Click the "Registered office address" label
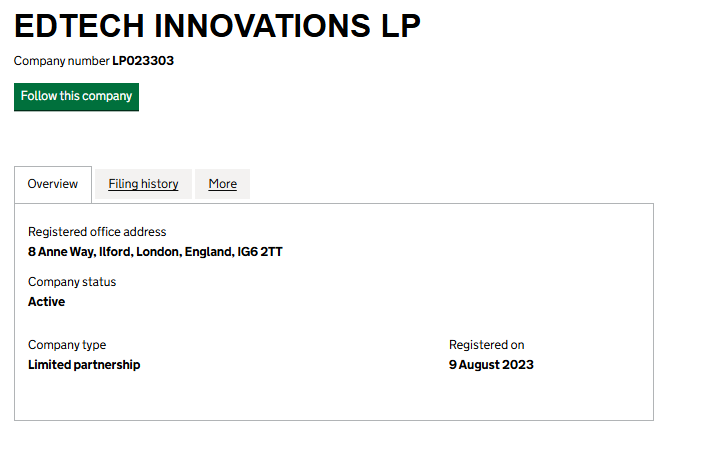This screenshot has width=720, height=450. coord(97,232)
